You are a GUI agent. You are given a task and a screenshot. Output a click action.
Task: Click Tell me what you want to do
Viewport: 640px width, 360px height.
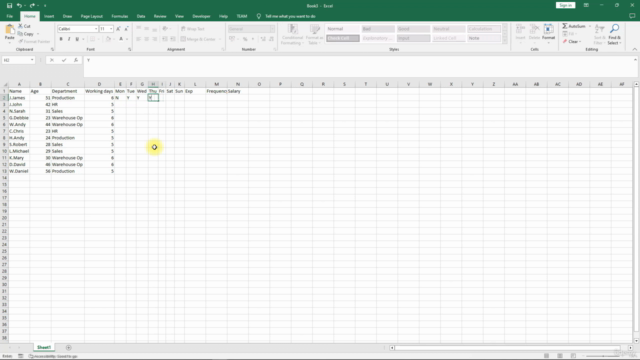pos(290,16)
